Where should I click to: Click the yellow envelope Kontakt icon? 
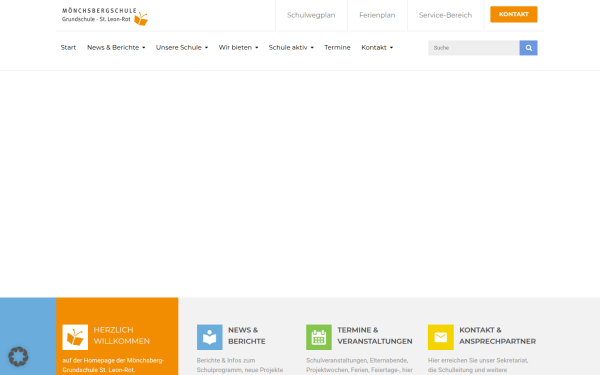click(x=441, y=337)
